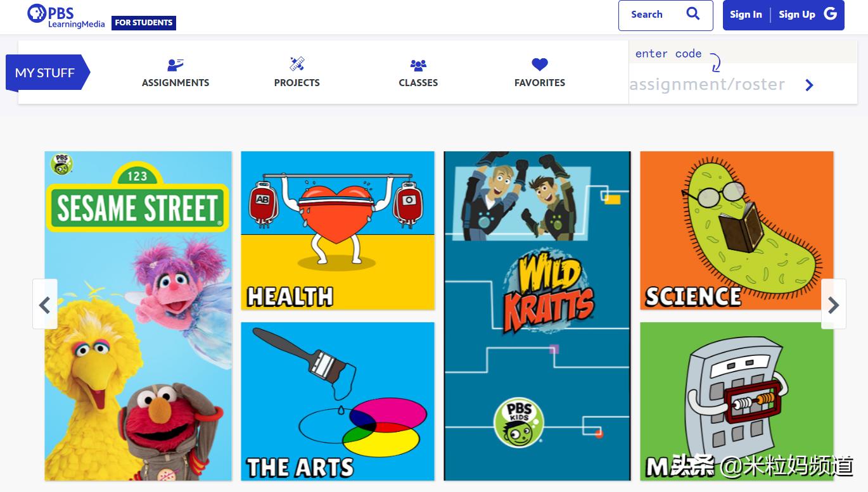Open the Wild Kratts collection tile
This screenshot has height=492, width=868.
click(x=537, y=315)
